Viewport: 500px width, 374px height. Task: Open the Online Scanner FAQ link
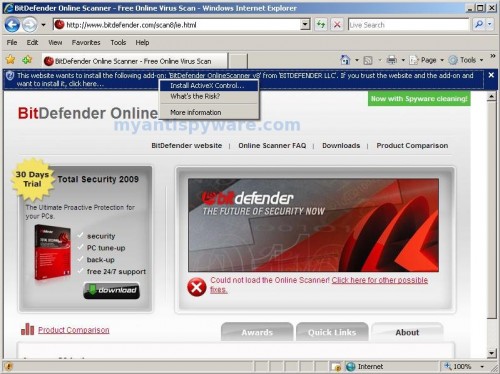pos(272,146)
